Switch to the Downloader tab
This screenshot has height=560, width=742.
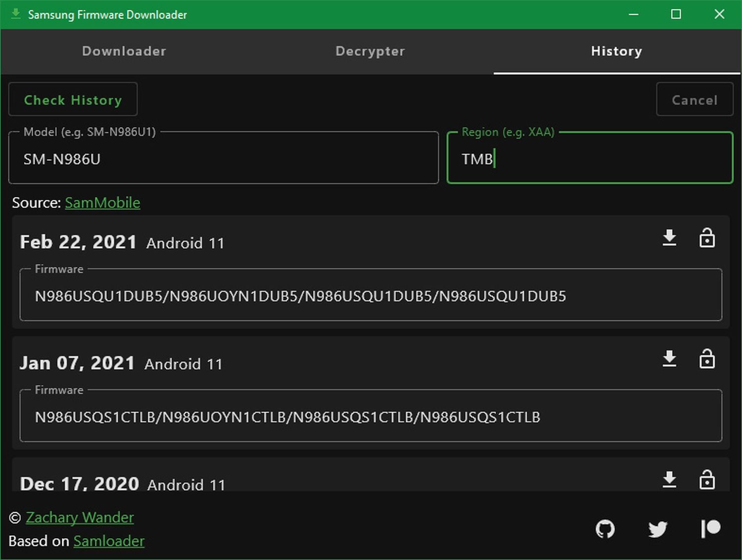pos(124,51)
